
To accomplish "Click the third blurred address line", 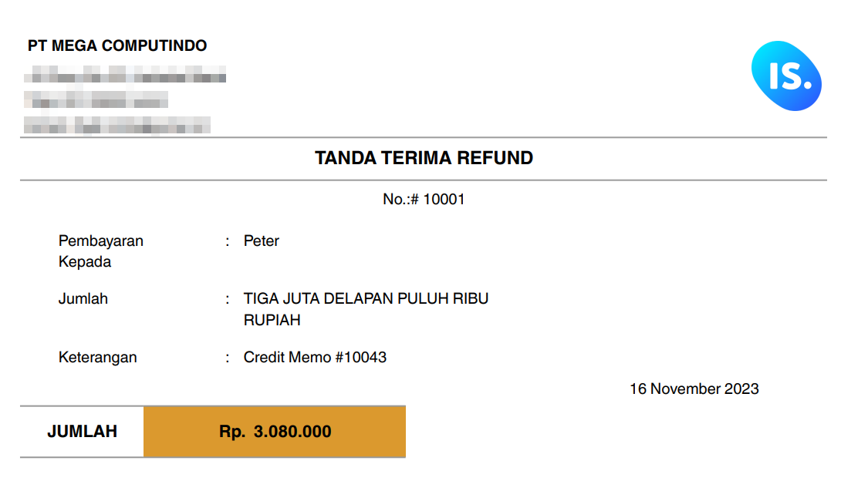I will [x=117, y=125].
